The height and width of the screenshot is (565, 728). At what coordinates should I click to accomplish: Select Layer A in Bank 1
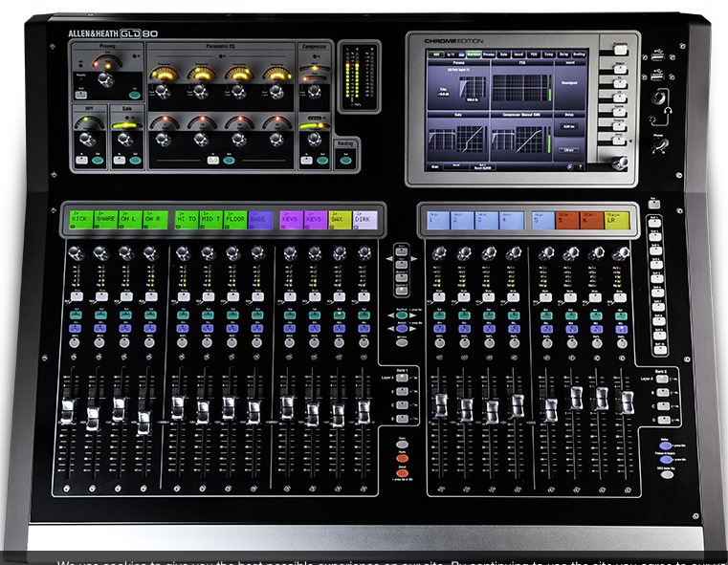click(403, 378)
